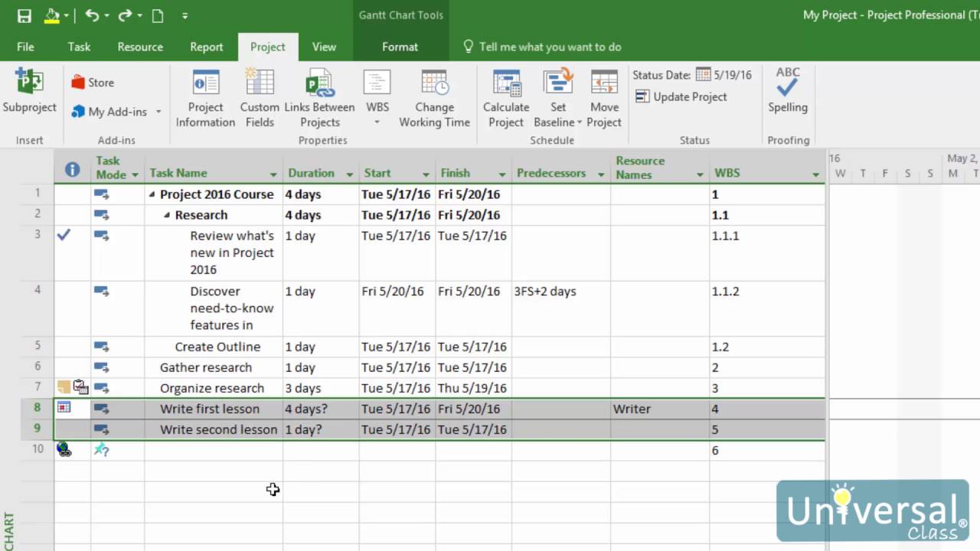Open the WBS dropdown button
The image size is (980, 551).
[377, 98]
